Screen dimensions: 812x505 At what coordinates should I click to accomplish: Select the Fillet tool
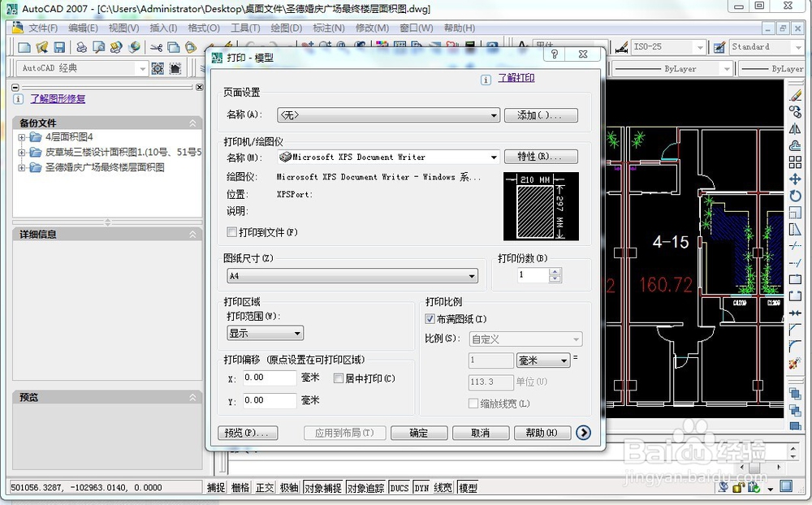(x=795, y=346)
